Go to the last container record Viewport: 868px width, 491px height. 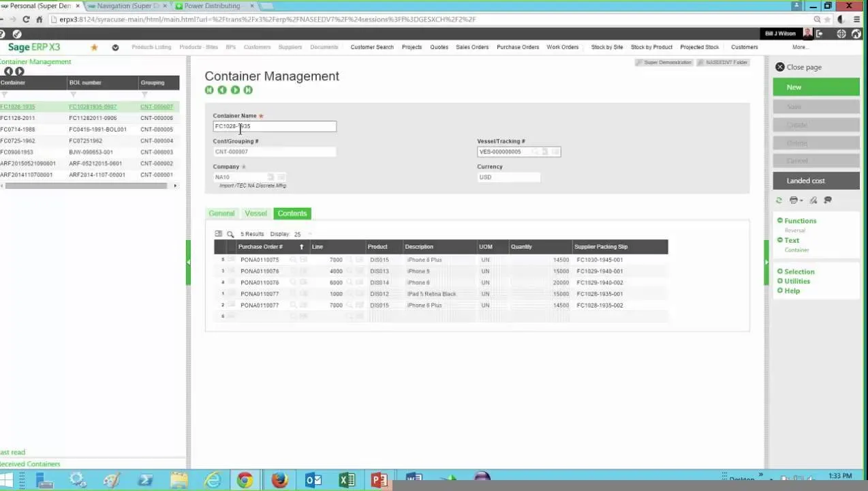[248, 90]
